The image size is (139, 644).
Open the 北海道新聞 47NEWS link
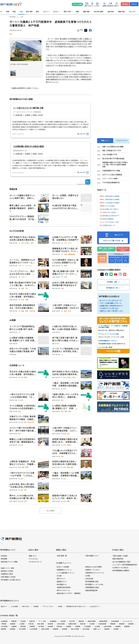(4, 621)
